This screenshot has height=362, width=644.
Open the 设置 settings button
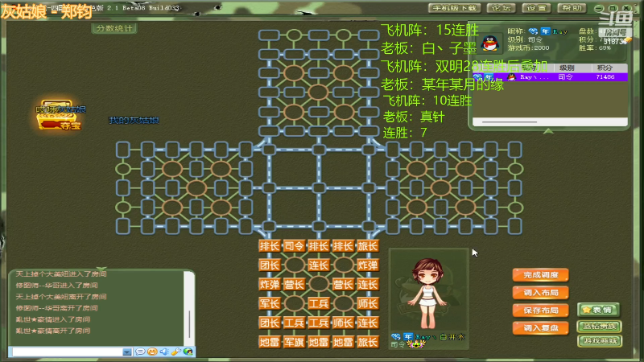coord(536,8)
